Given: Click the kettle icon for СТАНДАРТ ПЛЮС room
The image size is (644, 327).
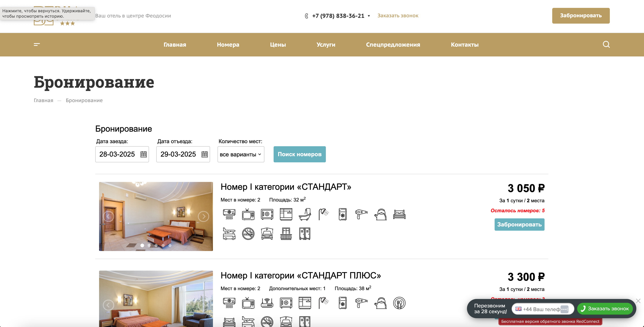Looking at the screenshot, I should (x=381, y=303).
